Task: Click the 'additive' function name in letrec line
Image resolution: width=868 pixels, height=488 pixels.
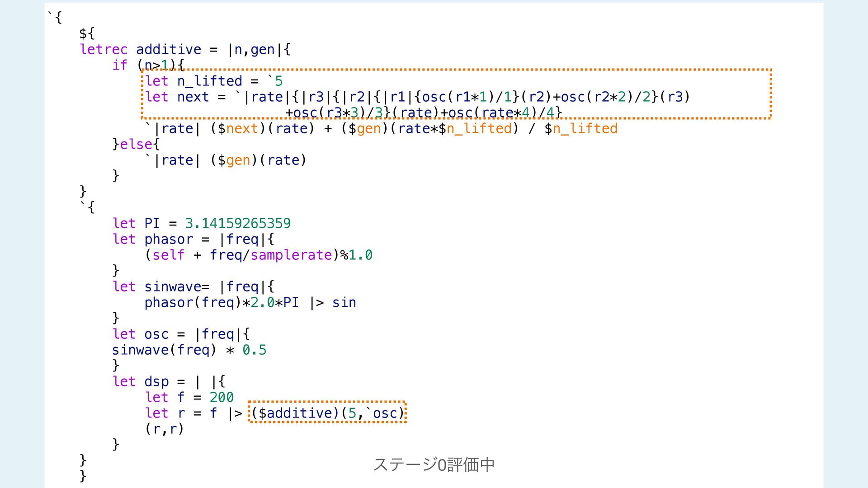Action: (168, 49)
